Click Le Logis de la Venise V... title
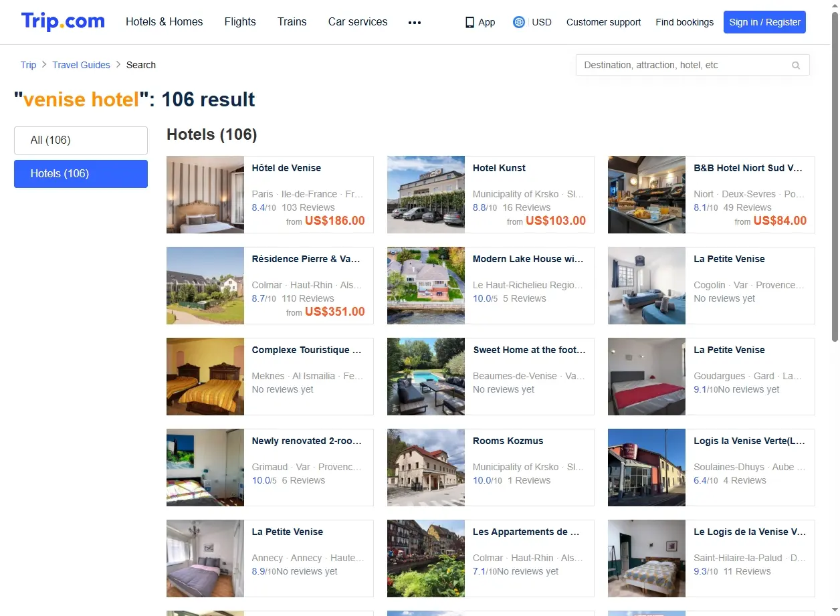Viewport: 840px width, 616px height. [x=750, y=532]
